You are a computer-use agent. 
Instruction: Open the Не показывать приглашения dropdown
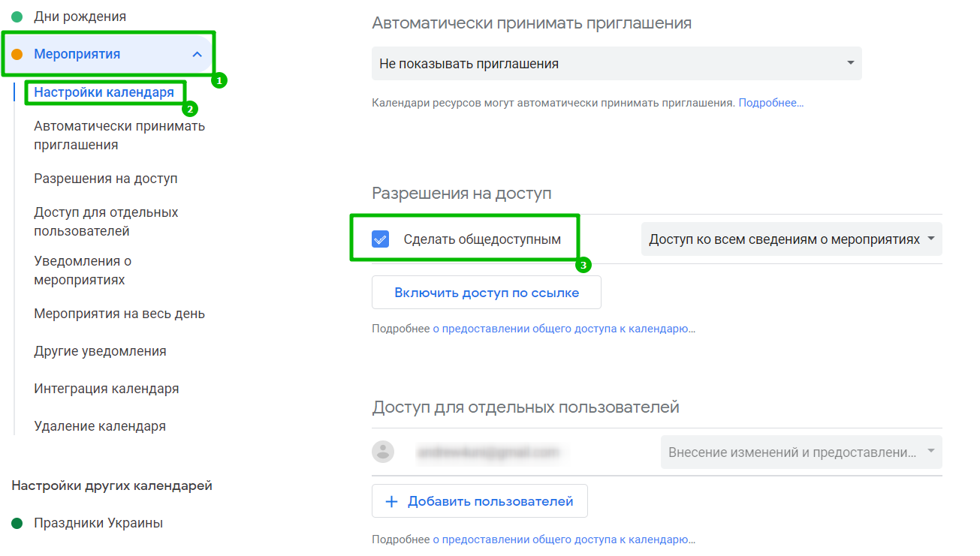(x=616, y=64)
